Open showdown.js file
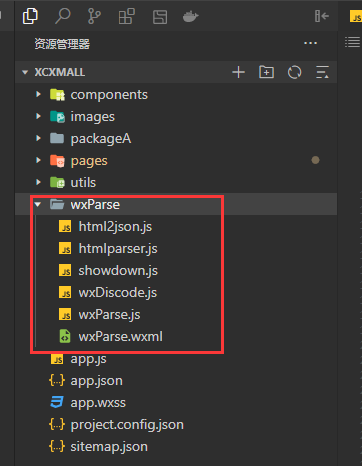 tap(118, 271)
